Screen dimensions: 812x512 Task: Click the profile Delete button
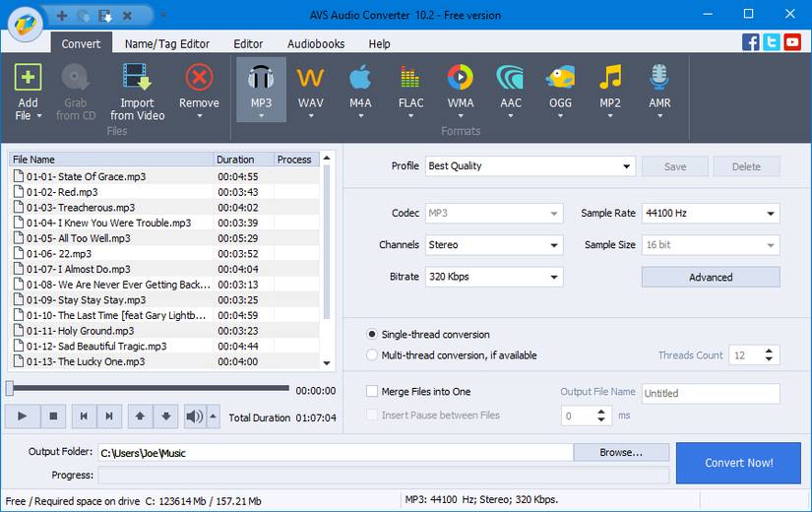pyautogui.click(x=746, y=166)
